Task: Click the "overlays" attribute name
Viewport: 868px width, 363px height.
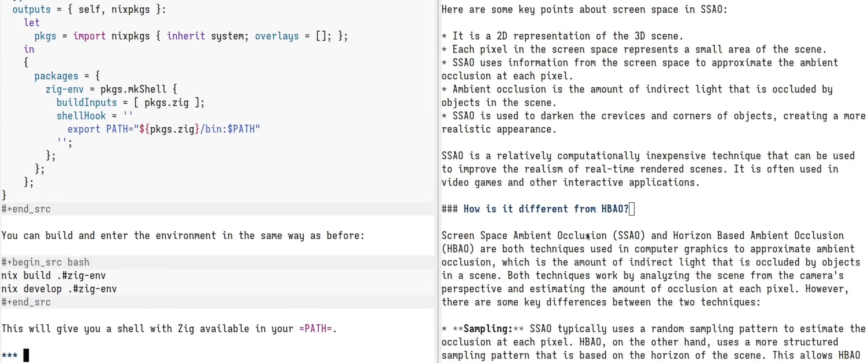Action: point(277,36)
